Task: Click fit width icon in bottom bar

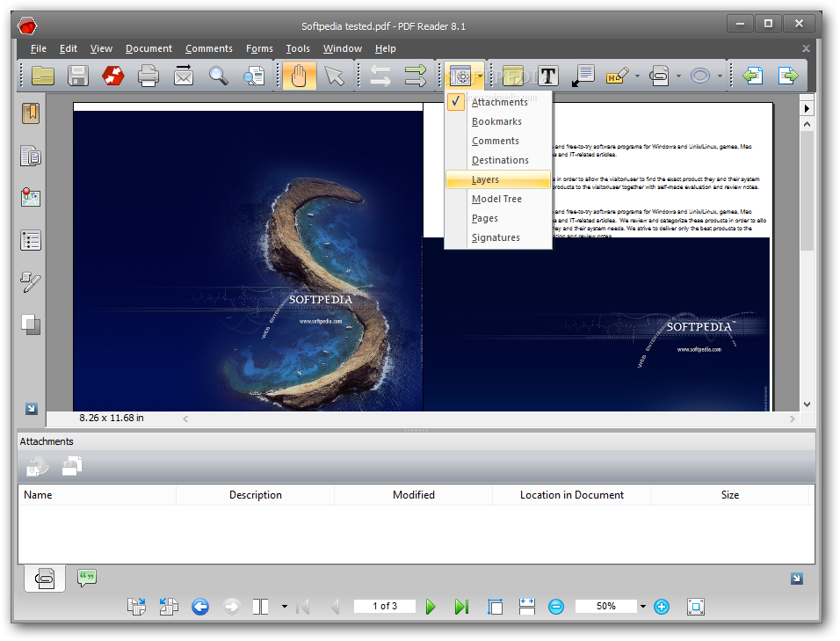Action: [x=527, y=607]
